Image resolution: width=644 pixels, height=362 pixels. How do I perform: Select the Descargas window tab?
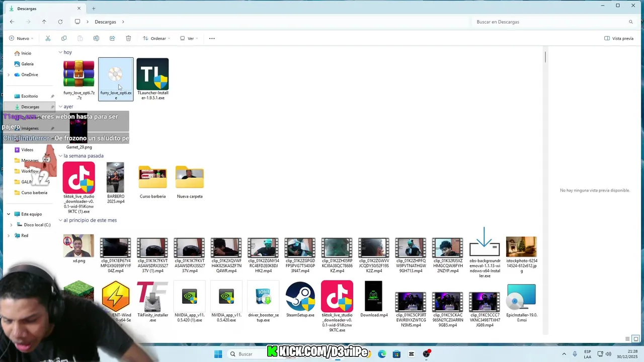point(44,9)
